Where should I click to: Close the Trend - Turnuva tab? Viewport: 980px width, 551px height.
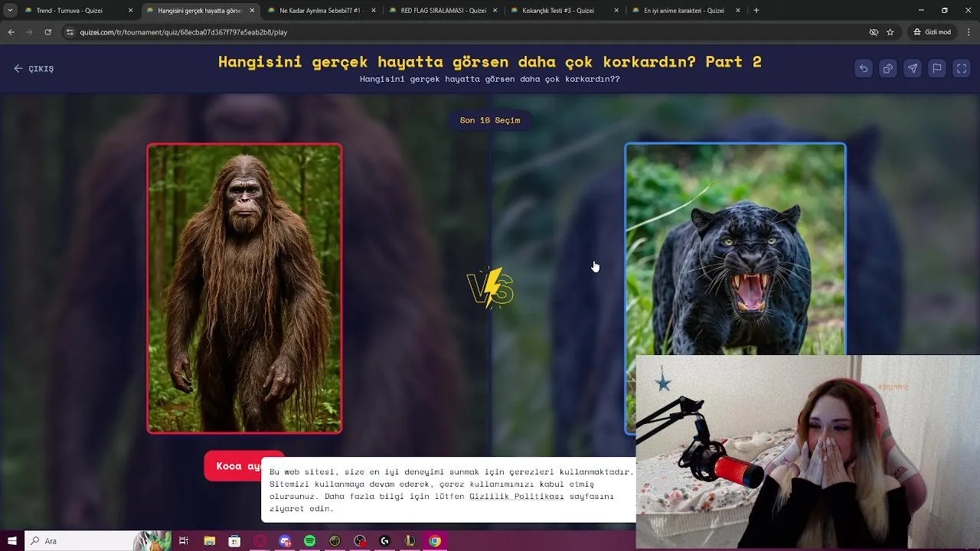click(130, 11)
